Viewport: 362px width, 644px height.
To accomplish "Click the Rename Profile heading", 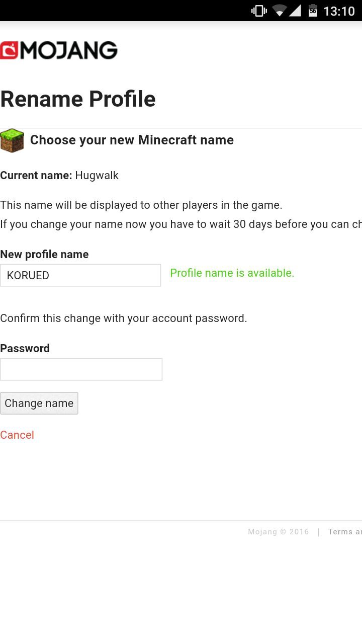I will 78,99.
